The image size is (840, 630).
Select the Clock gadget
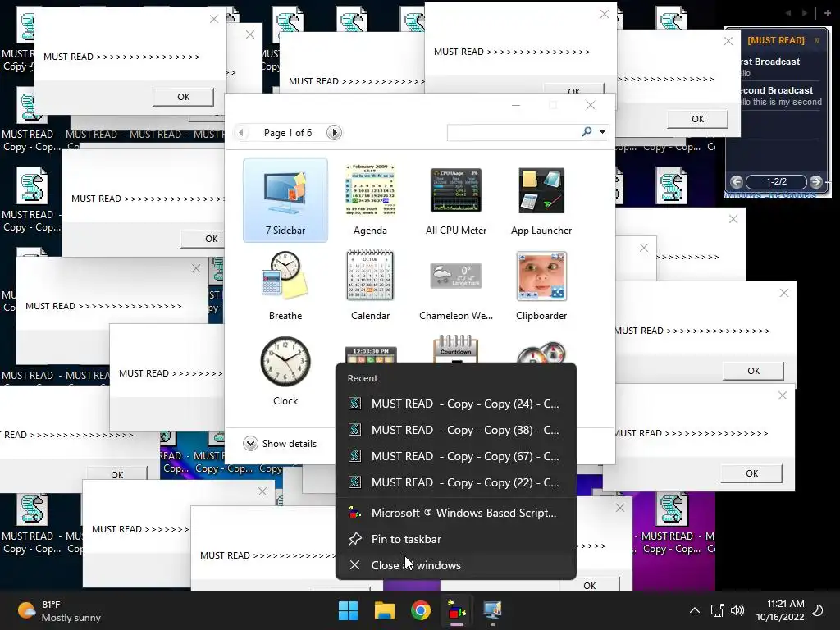[285, 371]
